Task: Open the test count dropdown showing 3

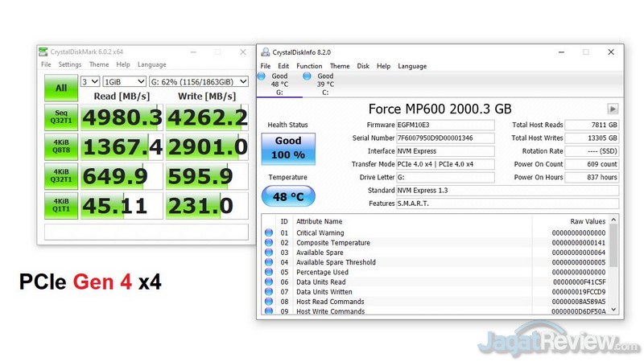Action: coord(90,82)
